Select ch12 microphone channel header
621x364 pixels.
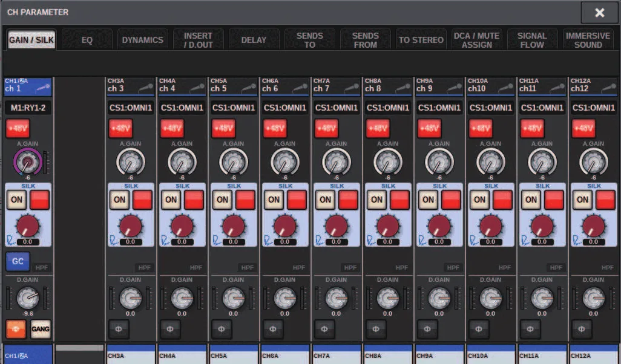click(x=594, y=86)
